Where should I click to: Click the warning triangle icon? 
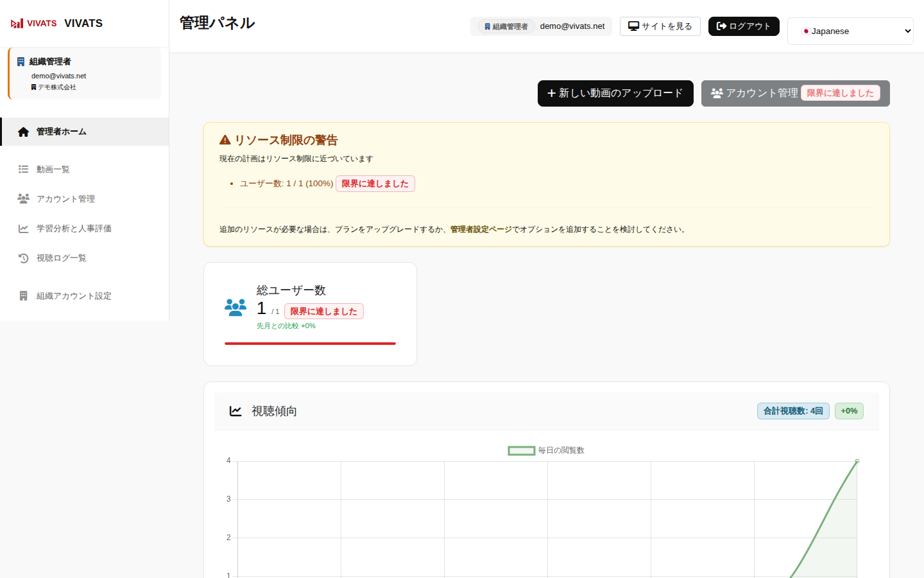225,140
